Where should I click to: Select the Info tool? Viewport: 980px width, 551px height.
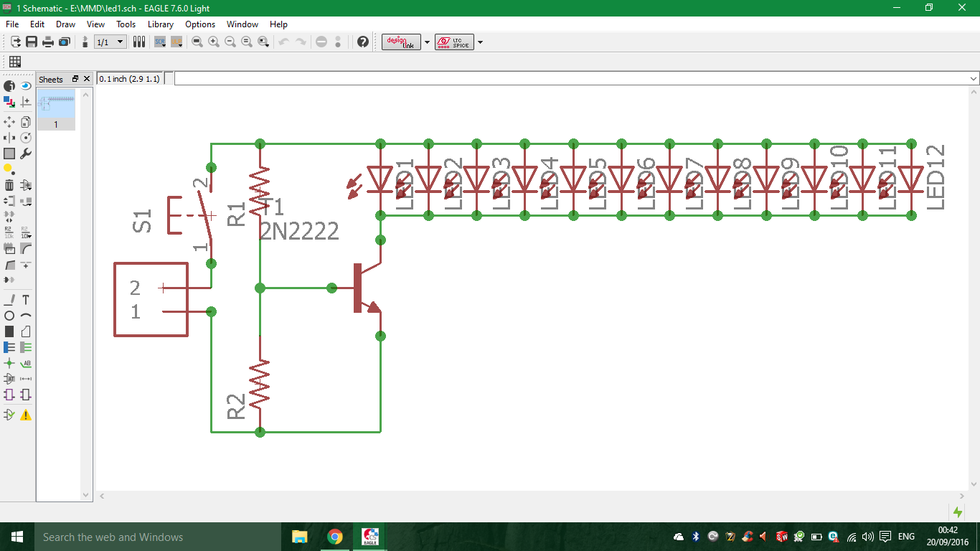(9, 85)
